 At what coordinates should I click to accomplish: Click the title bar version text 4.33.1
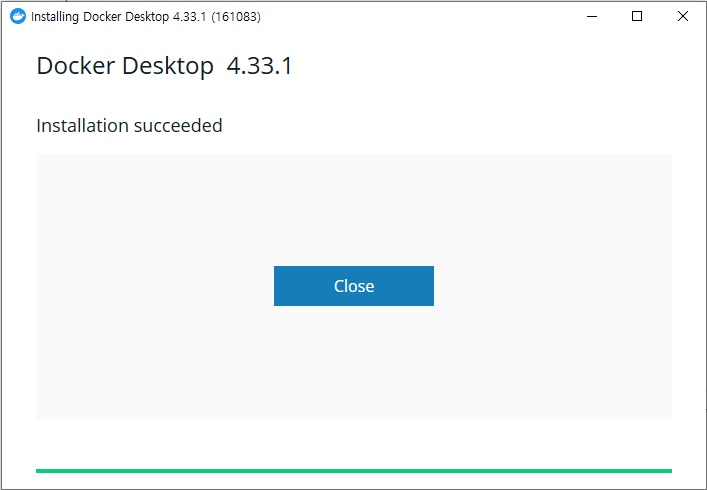[x=189, y=17]
